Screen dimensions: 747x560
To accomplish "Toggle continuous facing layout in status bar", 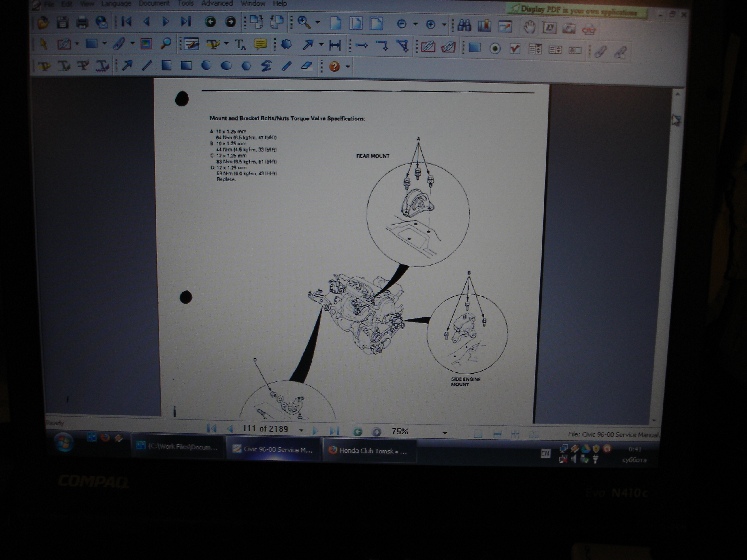I will tap(534, 434).
